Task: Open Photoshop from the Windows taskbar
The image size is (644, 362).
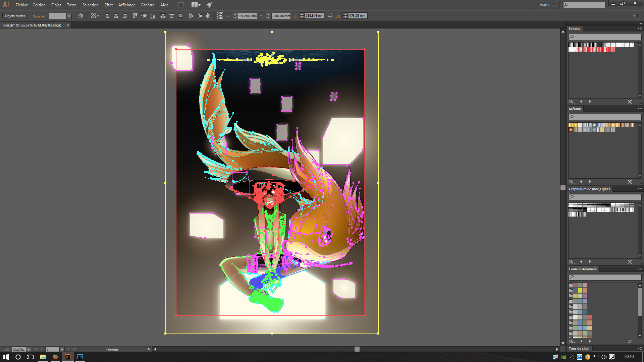Action: [x=80, y=357]
